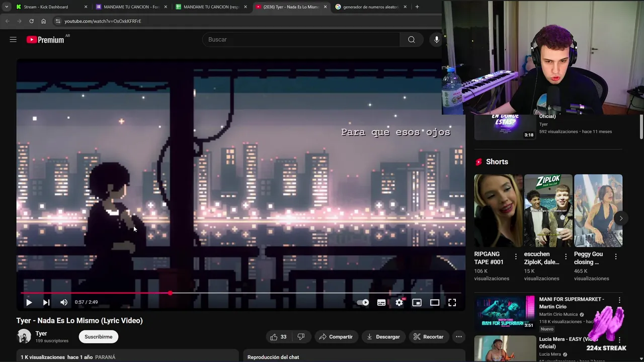Seek using the red progress bar
Image resolution: width=644 pixels, height=362 pixels.
240,293
